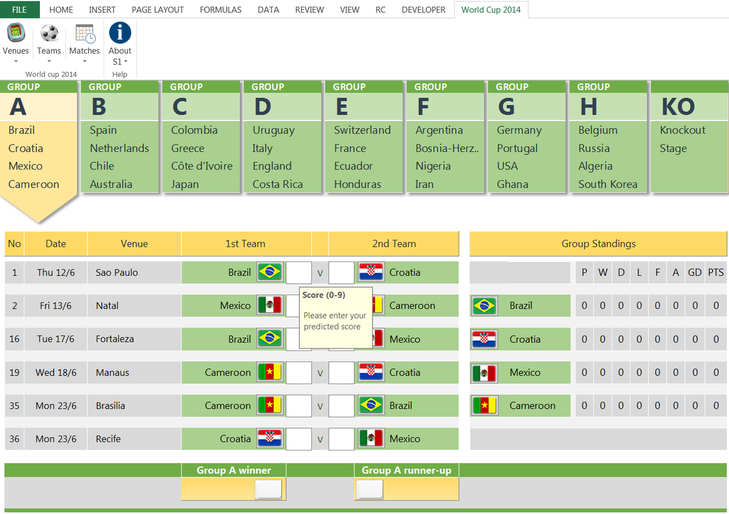Click the Manaus venue cell
The height and width of the screenshot is (514, 729).
134,372
